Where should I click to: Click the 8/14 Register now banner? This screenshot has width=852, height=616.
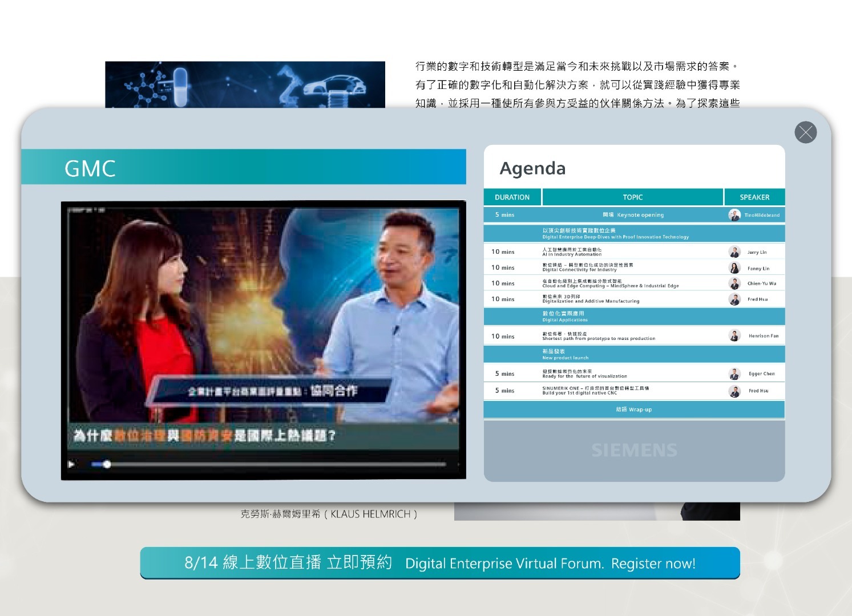coord(440,563)
